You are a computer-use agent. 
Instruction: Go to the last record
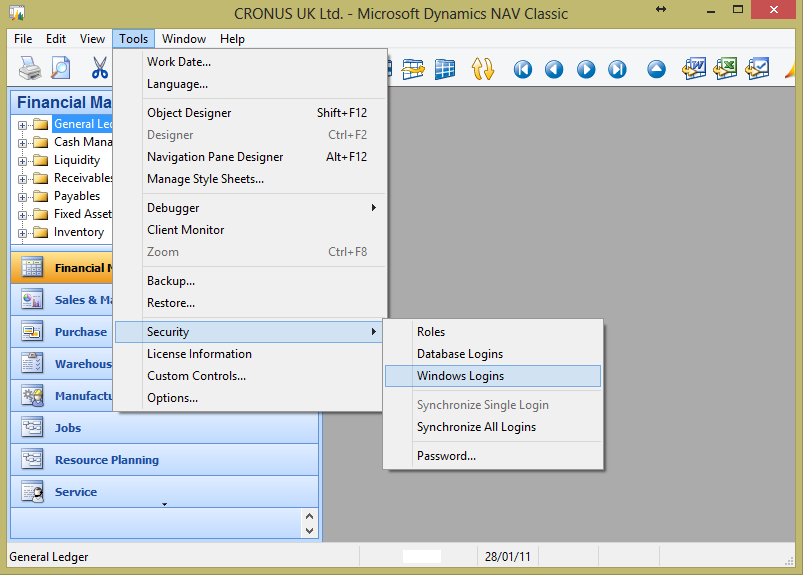(617, 69)
